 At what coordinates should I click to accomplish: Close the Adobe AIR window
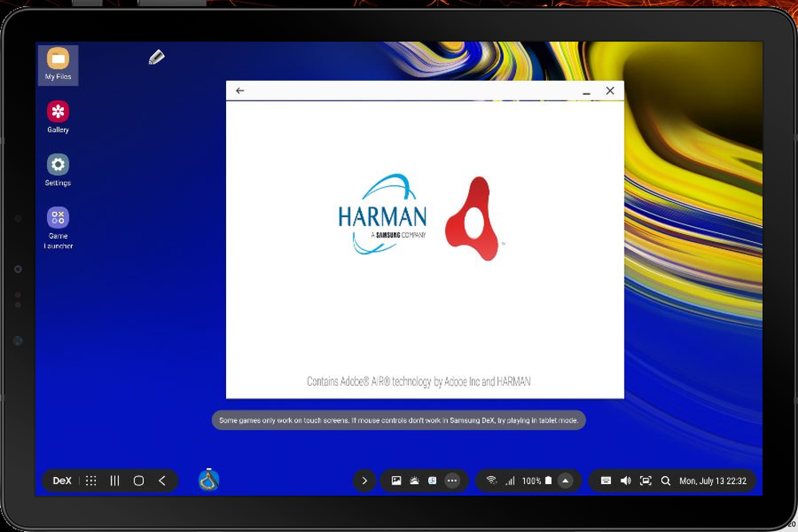tap(610, 90)
